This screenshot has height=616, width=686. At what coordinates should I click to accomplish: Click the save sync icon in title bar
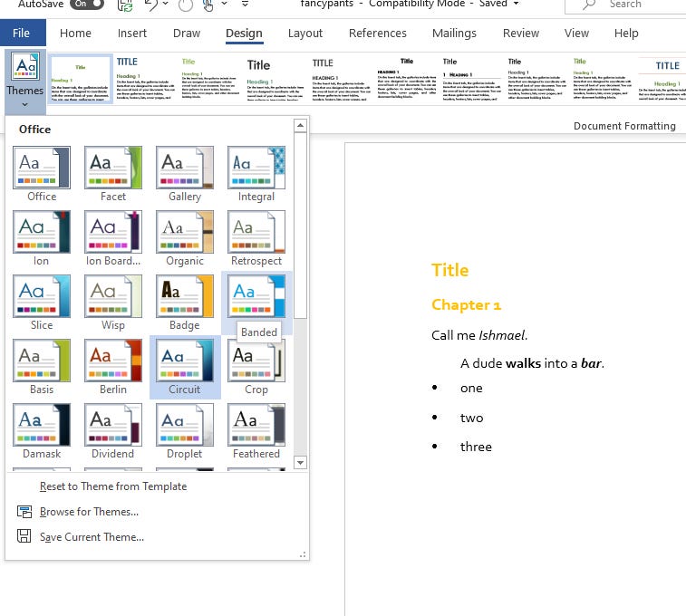click(125, 5)
